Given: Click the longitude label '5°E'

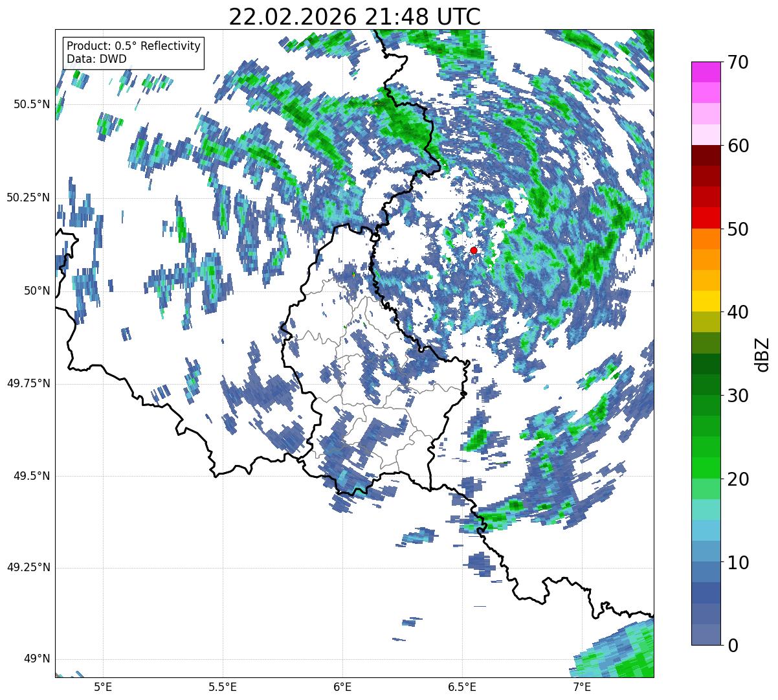Looking at the screenshot, I should pos(103,687).
